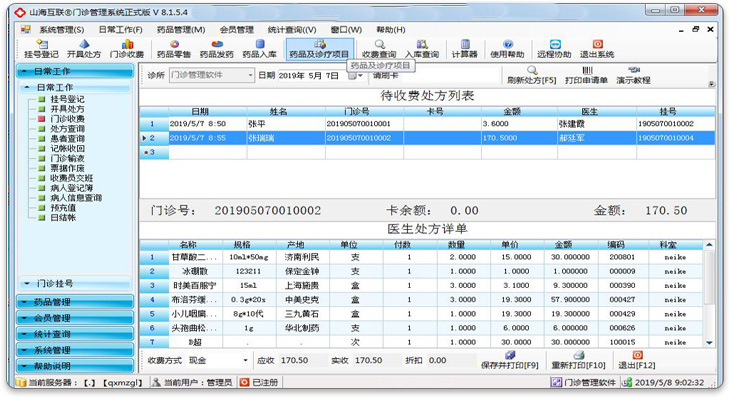Image resolution: width=730 pixels, height=398 pixels.
Task: Select the 张瑞瑞 prescription row name cell
Action: click(286, 138)
